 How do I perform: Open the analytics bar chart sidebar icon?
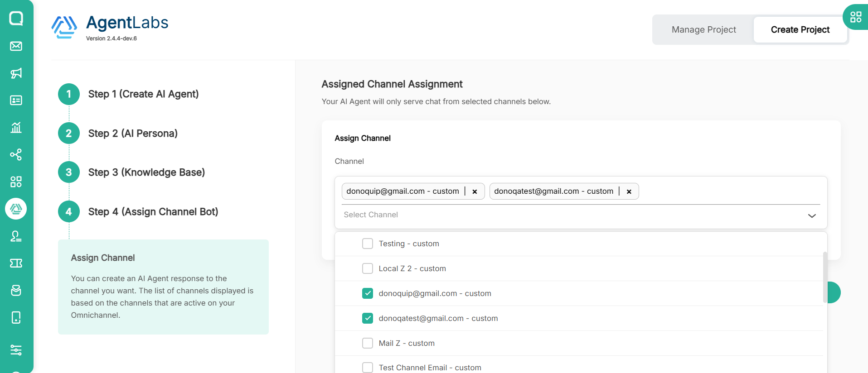coord(16,128)
